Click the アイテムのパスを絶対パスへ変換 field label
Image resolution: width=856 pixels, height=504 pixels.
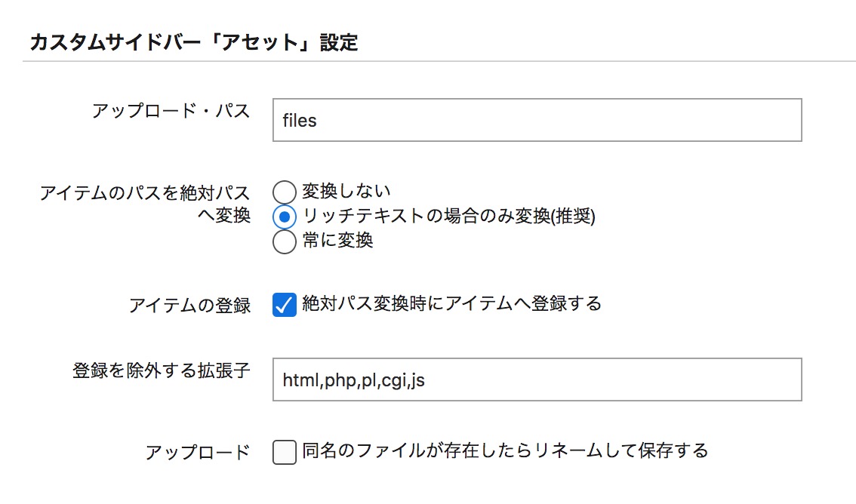tap(145, 204)
